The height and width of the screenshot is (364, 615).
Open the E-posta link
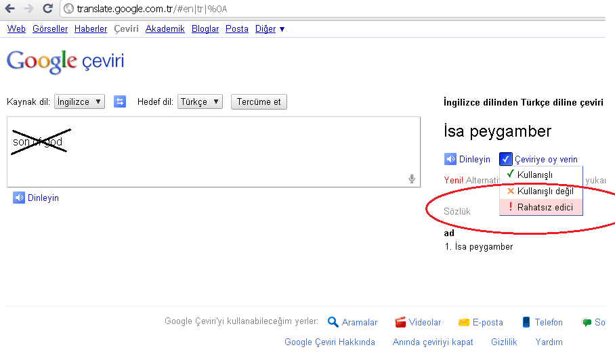point(488,322)
